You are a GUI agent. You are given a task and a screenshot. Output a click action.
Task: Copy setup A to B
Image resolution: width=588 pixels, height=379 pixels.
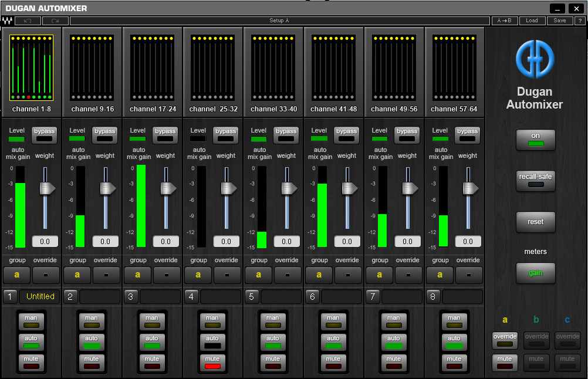click(x=504, y=21)
